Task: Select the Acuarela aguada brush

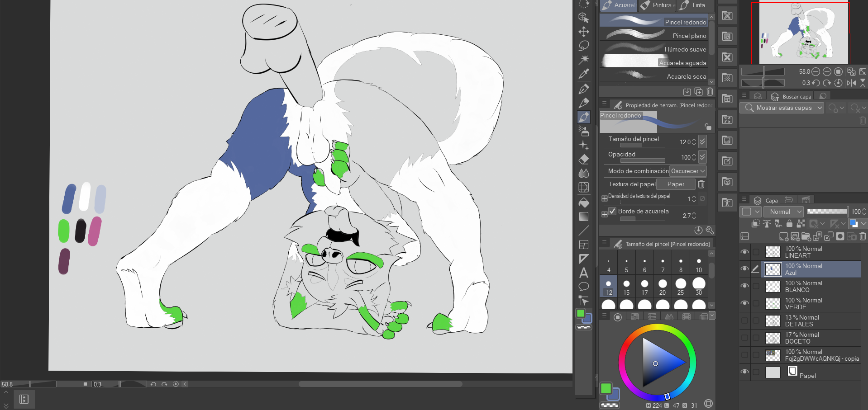Action: click(653, 62)
